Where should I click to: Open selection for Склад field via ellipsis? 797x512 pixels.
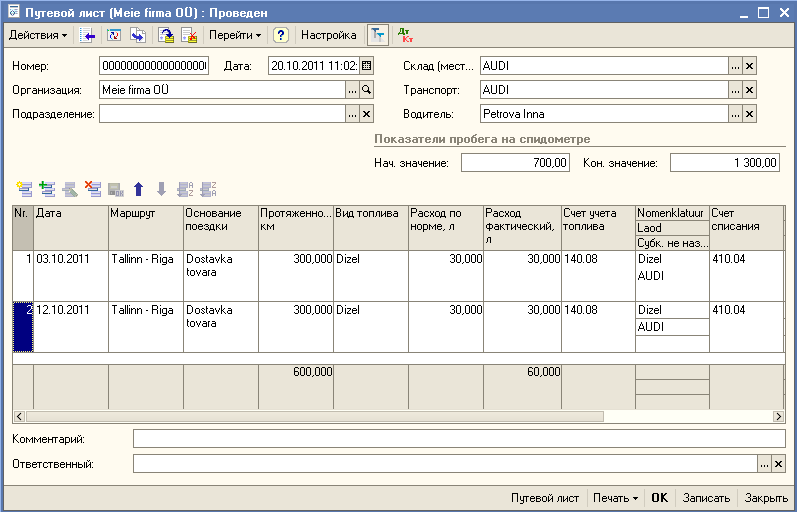click(x=735, y=65)
